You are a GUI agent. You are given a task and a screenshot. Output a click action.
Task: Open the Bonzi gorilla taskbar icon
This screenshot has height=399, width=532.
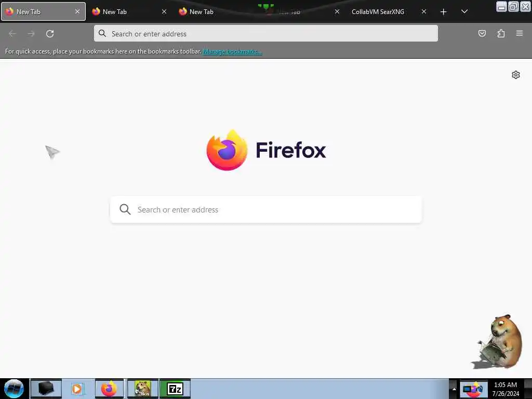[x=142, y=389]
